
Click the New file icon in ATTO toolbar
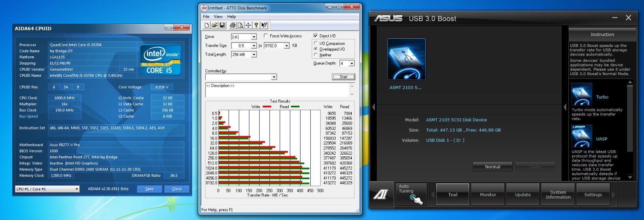point(207,25)
